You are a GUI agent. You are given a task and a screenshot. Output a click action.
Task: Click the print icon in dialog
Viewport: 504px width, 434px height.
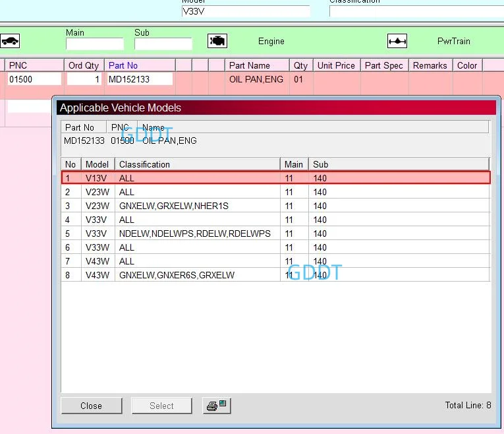[217, 406]
